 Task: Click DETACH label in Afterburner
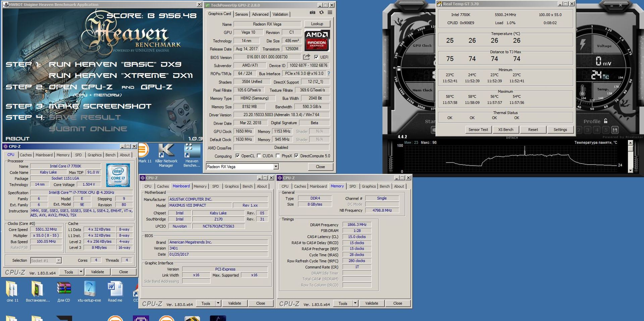click(x=512, y=138)
